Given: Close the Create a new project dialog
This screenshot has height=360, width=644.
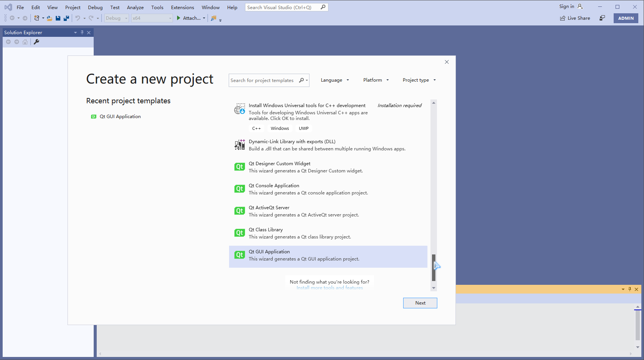Looking at the screenshot, I should 447,62.
